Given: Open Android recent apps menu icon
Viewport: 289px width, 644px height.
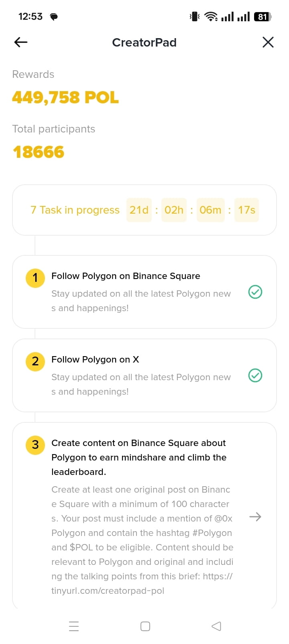Looking at the screenshot, I should 74,626.
